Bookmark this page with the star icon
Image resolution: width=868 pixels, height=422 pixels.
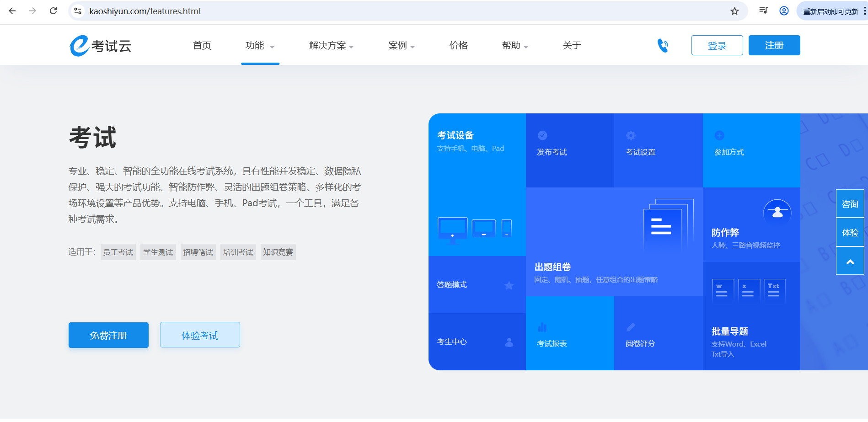coord(734,11)
